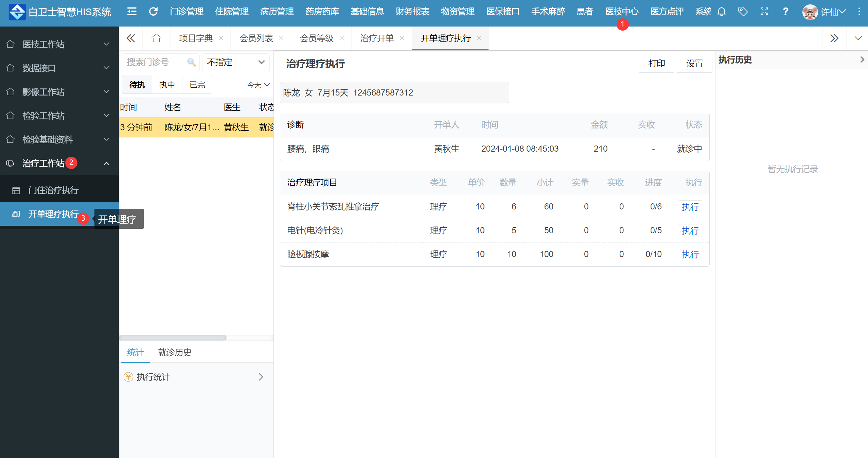Open the 医技中心 menu

click(x=622, y=12)
